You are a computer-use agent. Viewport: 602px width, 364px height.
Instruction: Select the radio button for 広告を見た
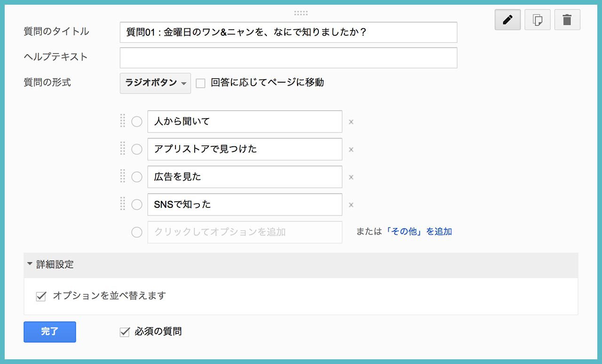(x=137, y=177)
